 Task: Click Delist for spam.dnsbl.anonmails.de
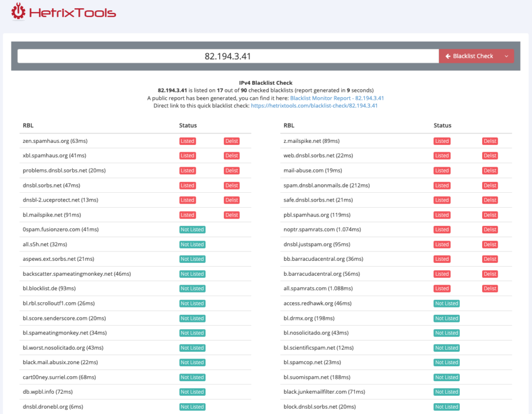(x=490, y=185)
